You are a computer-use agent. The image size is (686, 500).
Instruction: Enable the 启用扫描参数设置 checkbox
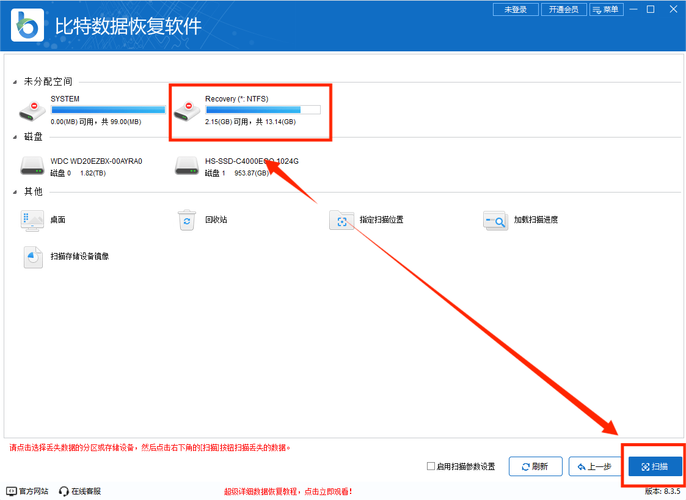(x=430, y=466)
